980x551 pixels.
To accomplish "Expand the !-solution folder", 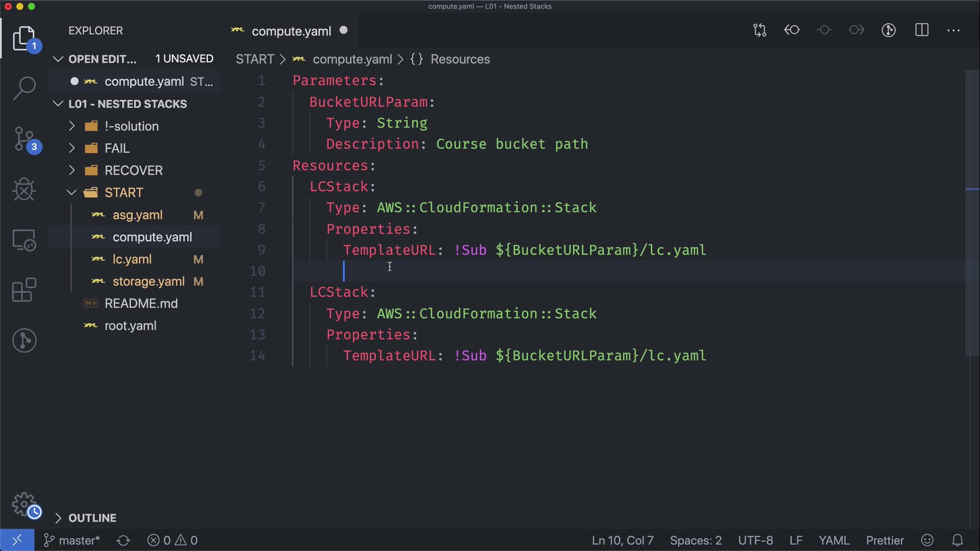I will [x=132, y=126].
